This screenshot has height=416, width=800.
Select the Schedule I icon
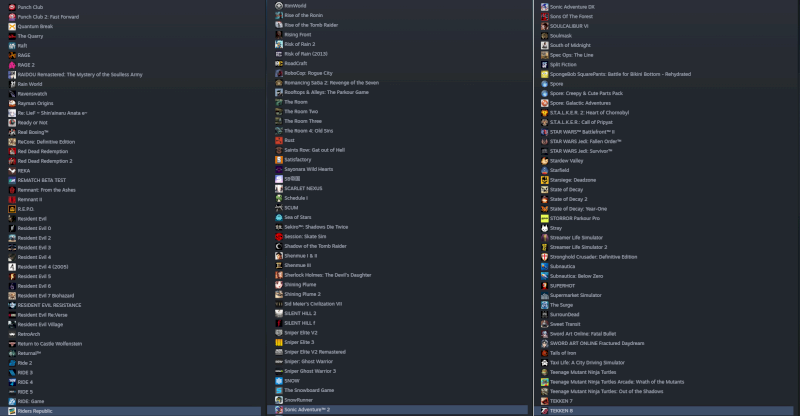pos(279,198)
